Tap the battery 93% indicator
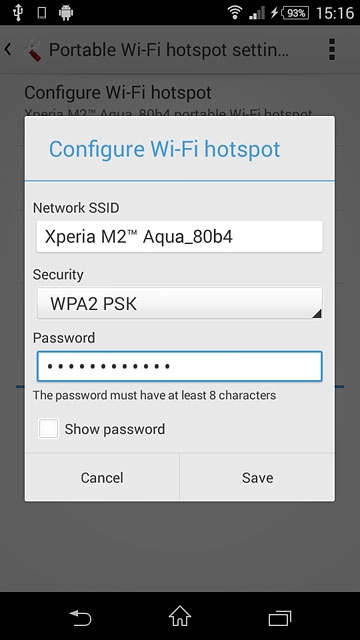 (x=294, y=13)
